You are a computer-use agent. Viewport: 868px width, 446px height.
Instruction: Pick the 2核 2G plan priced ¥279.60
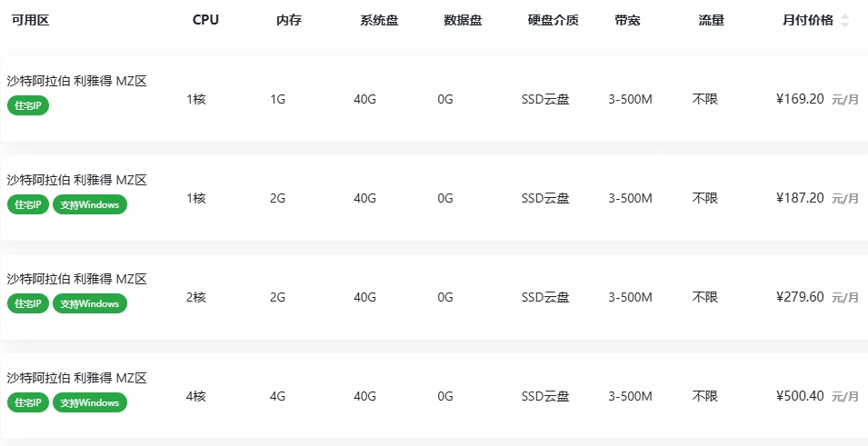tap(800, 297)
